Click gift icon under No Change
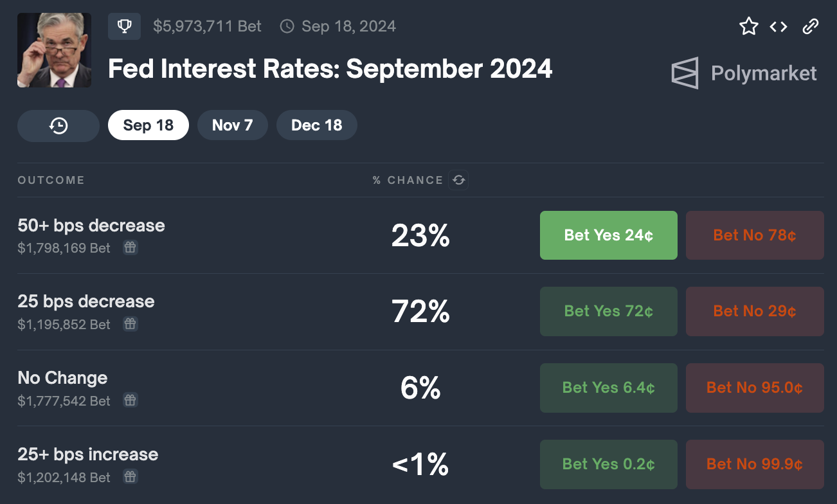This screenshot has width=837, height=504. click(130, 401)
